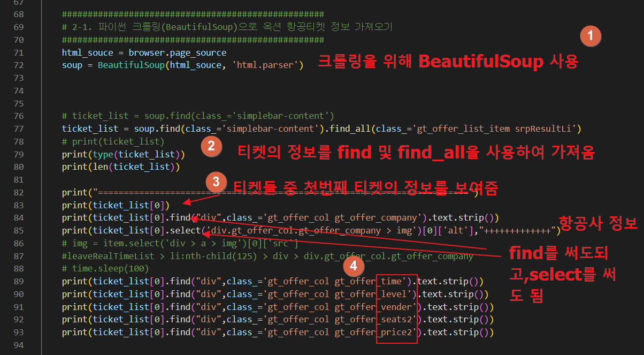Click browser.page_source on line 71
644x355 pixels.
tap(177, 52)
